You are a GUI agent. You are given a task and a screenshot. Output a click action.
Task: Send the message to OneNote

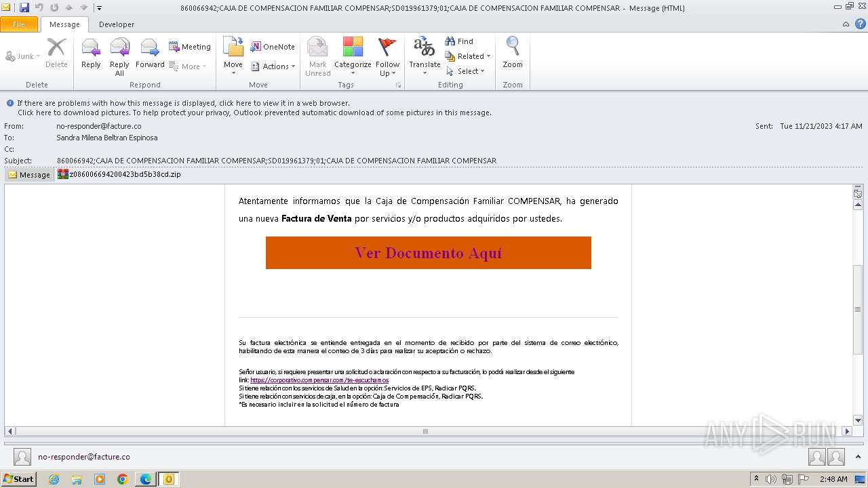point(273,47)
